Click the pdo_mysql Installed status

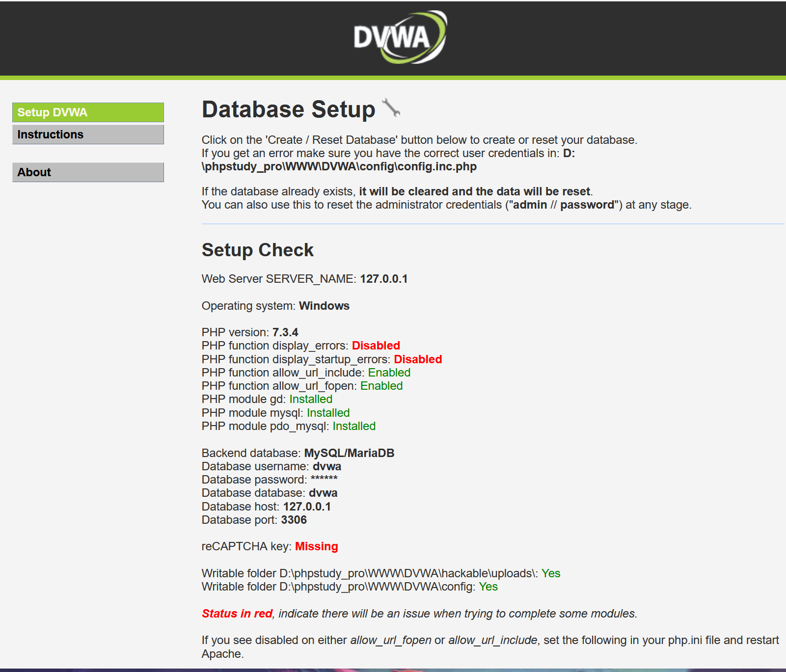pyautogui.click(x=354, y=426)
